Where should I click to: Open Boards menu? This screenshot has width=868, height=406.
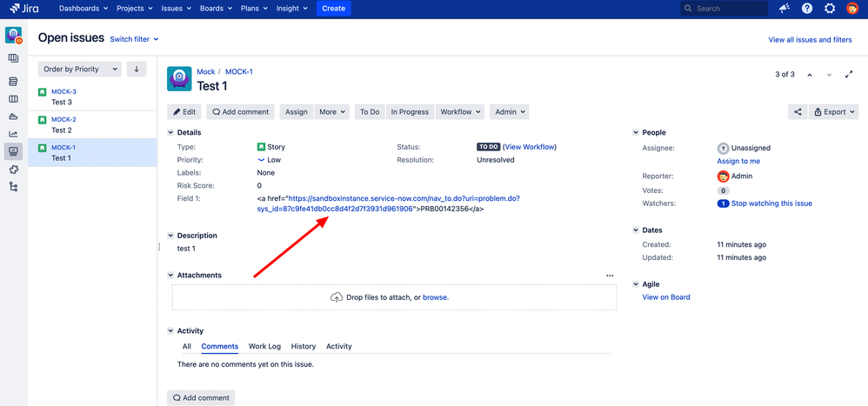coord(217,9)
